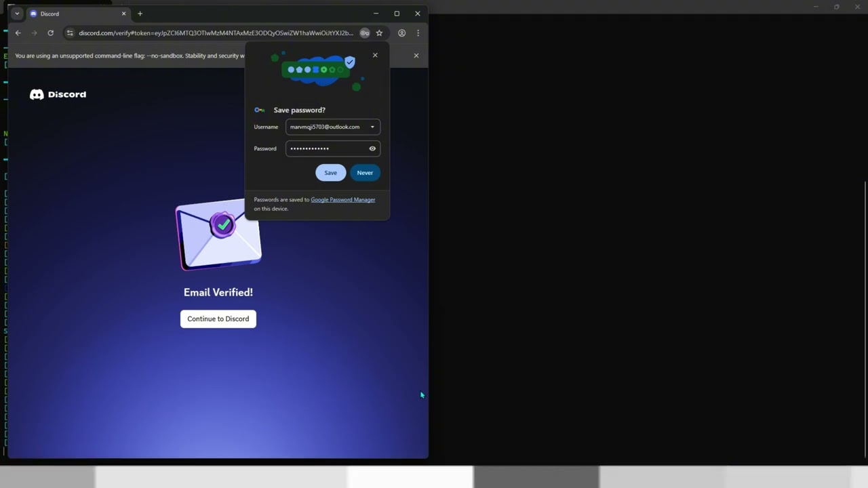Open the Chrome profile icon

point(401,33)
